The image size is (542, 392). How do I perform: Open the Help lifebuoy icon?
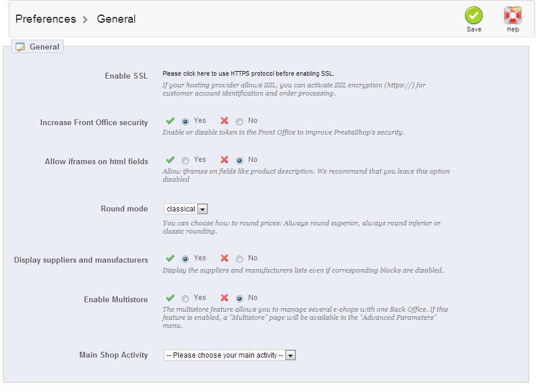(513, 15)
